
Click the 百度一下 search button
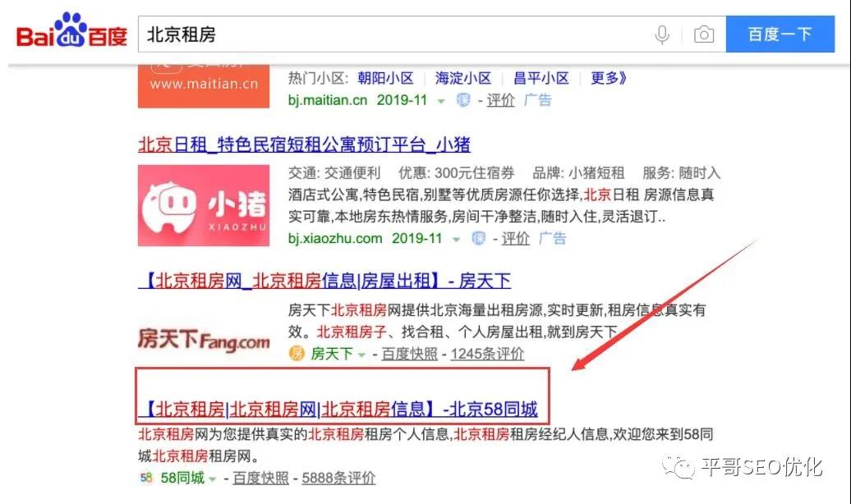tap(780, 34)
